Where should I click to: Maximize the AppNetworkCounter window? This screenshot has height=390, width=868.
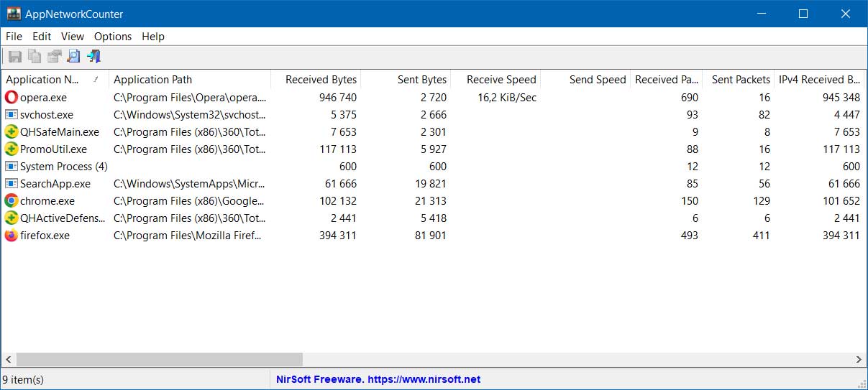[803, 14]
